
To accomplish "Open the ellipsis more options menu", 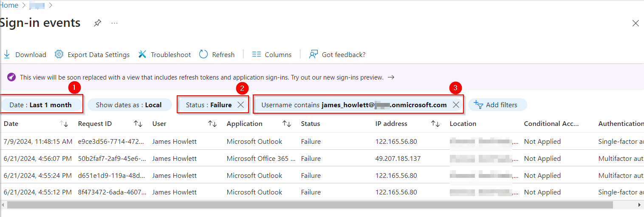I will coord(114,23).
